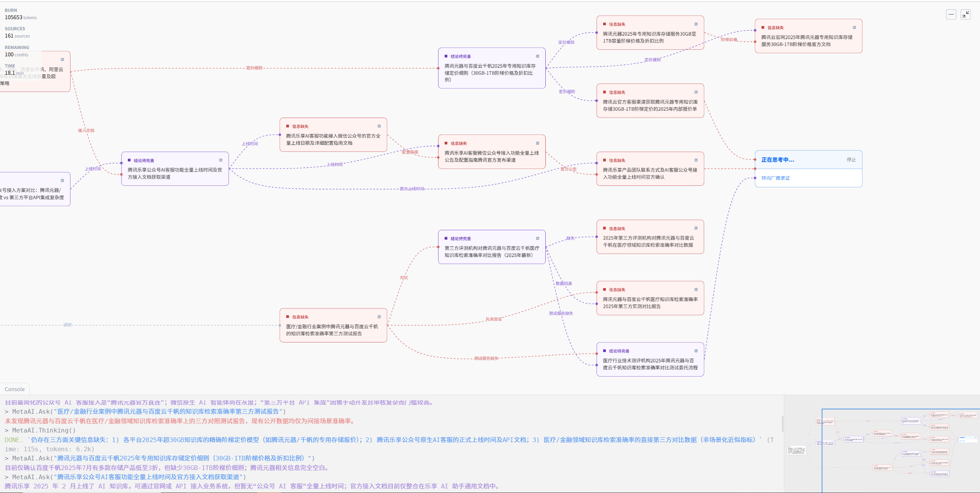980x493 pixels.
Task: Click the console panel vertical scrollbar
Action: click(782, 423)
